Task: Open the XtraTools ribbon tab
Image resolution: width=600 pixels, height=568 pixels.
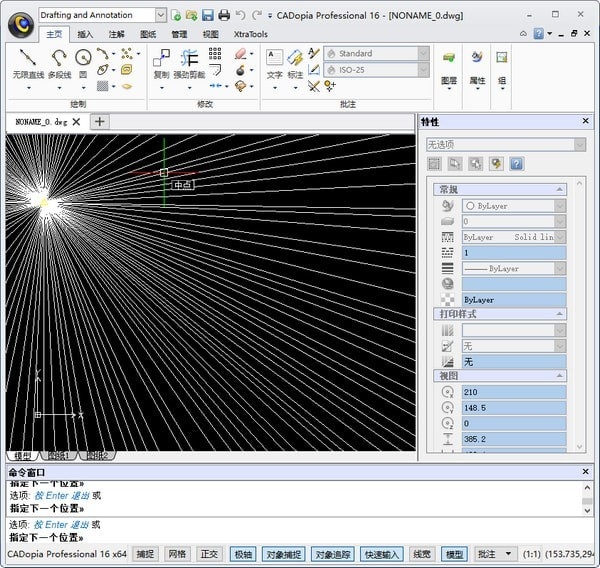Action: click(250, 34)
